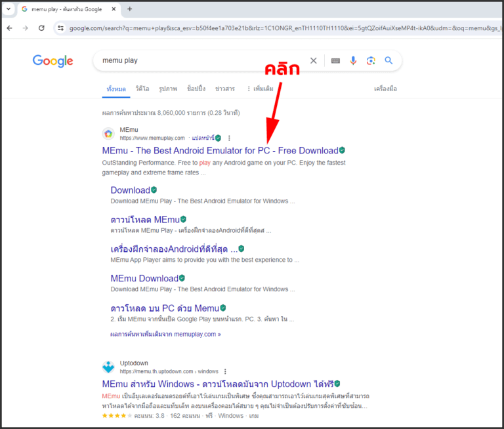Open the tab search chevron dropdown
This screenshot has height=429, width=504.
[x=8, y=9]
